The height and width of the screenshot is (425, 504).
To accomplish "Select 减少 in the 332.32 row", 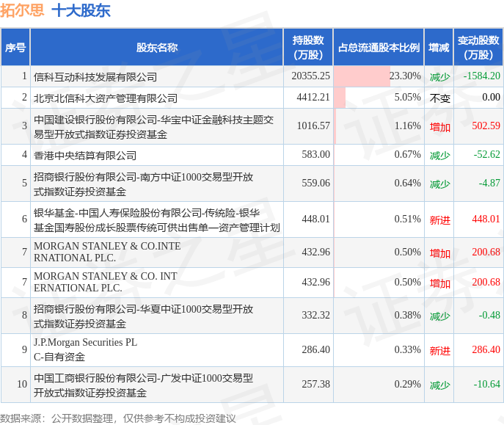I will coord(439,316).
